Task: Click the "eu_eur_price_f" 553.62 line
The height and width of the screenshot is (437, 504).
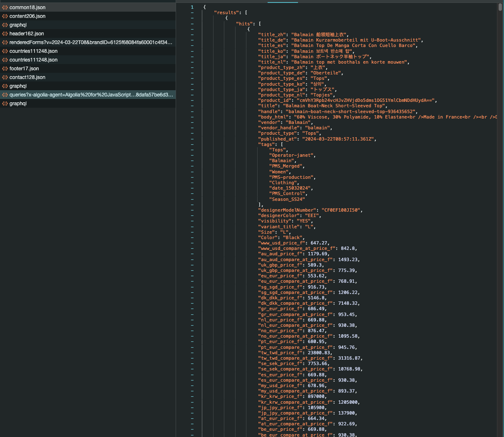Action: [293, 276]
